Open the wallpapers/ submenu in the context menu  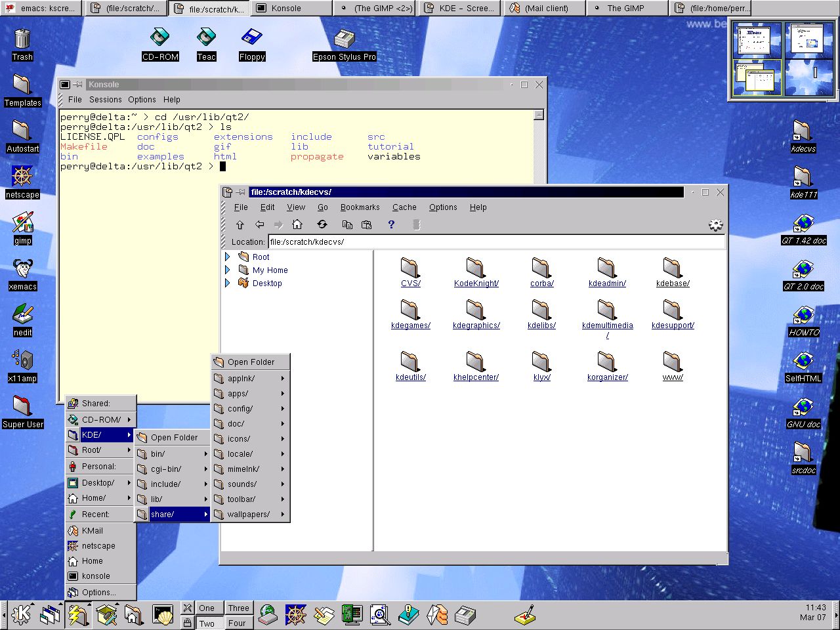249,514
